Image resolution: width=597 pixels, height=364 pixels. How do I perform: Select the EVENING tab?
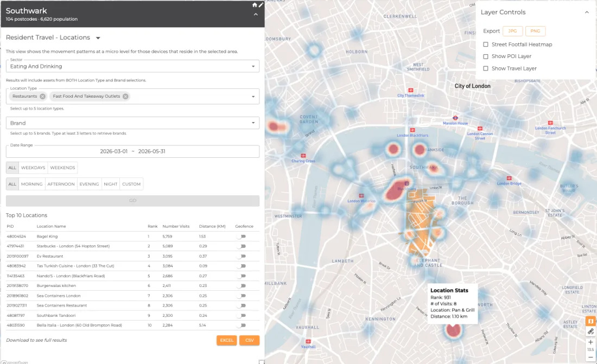89,184
